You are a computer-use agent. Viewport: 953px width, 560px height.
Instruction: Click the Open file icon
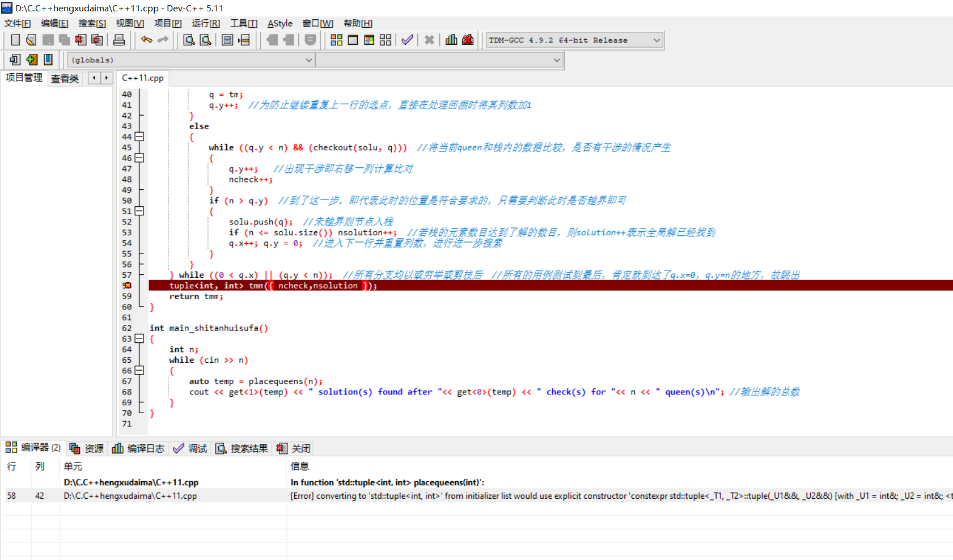click(x=31, y=40)
